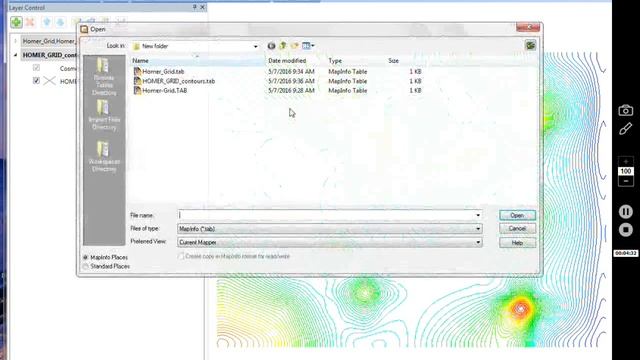Click the Cancel button
Screen dimensions: 640x360
click(x=517, y=229)
